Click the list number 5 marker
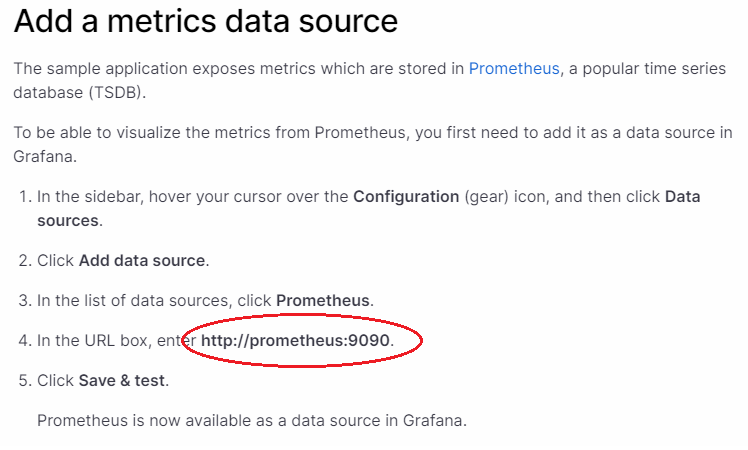 pos(25,381)
